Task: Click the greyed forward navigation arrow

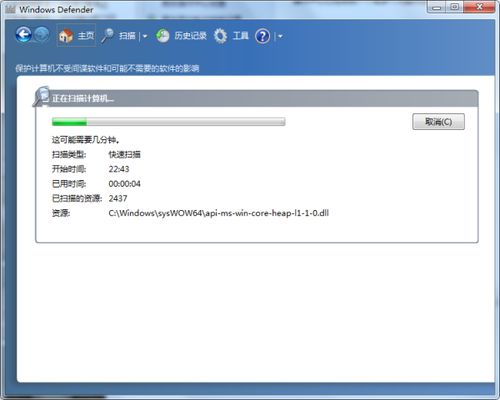Action: 42,35
